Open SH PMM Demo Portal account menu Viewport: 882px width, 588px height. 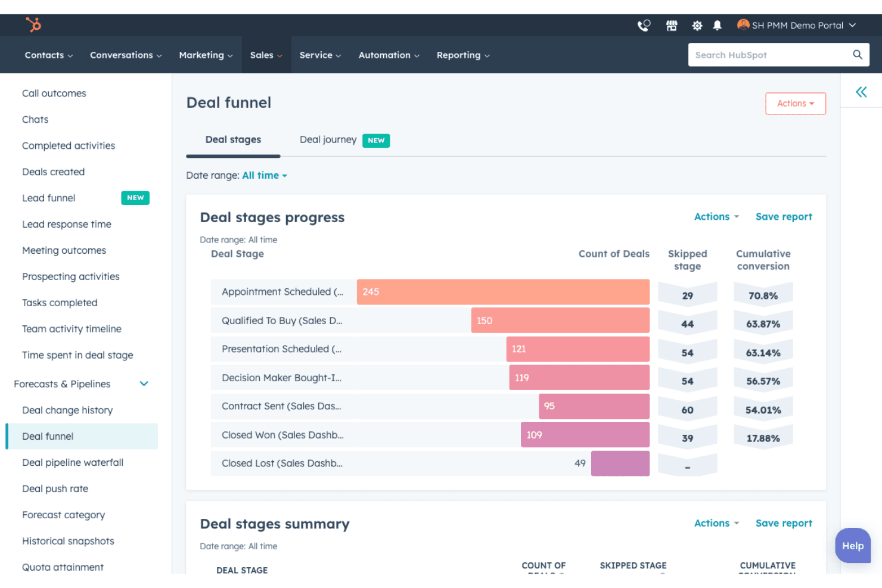click(x=797, y=26)
